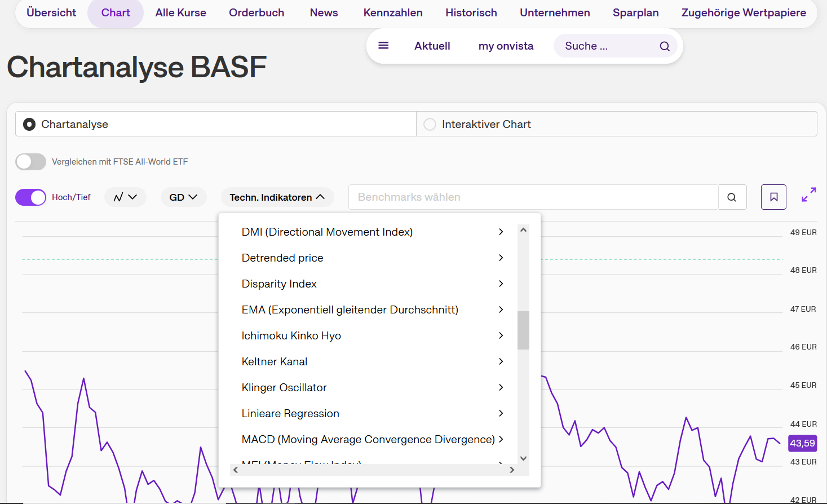
Task: Choose Ichimoku Kinko Hyo from the list
Action: point(291,335)
